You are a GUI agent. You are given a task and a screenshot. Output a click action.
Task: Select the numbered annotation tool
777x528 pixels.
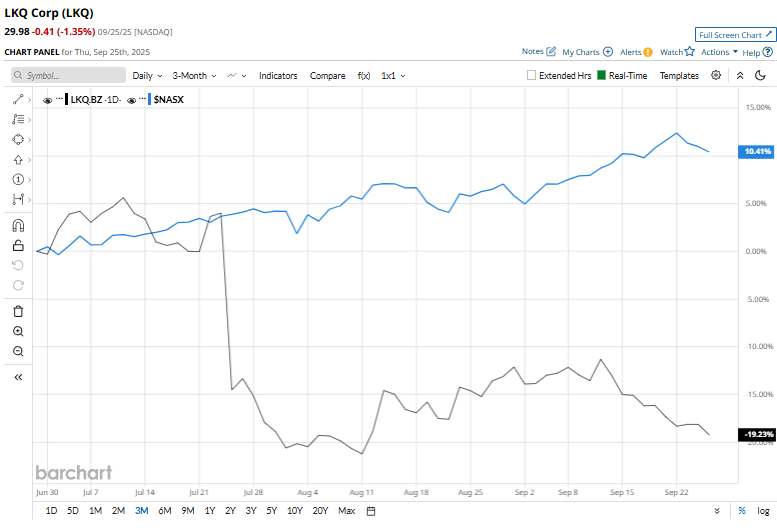[x=18, y=179]
